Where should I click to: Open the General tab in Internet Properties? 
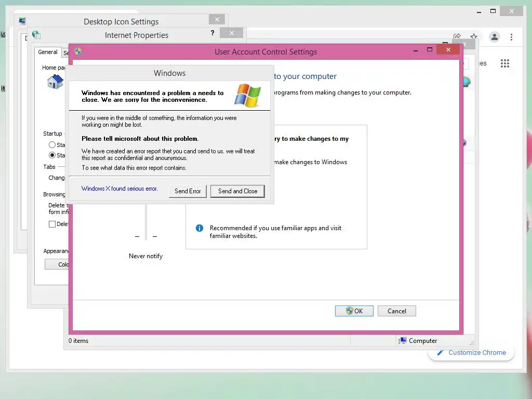47,52
